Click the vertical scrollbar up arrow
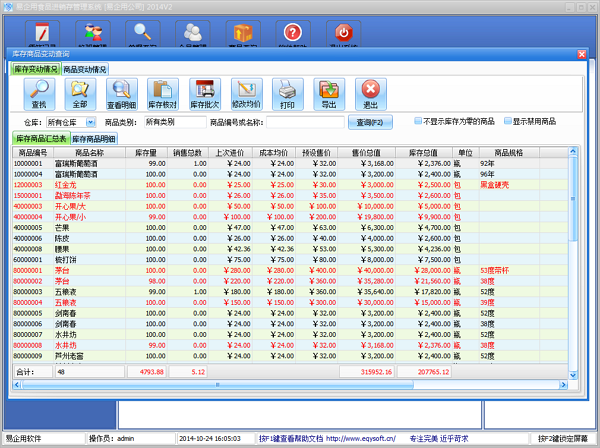600x448 pixels. [x=573, y=151]
